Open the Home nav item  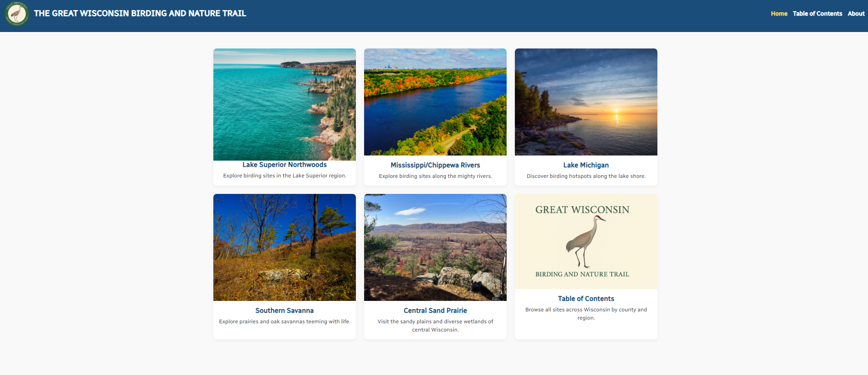pyautogui.click(x=779, y=14)
